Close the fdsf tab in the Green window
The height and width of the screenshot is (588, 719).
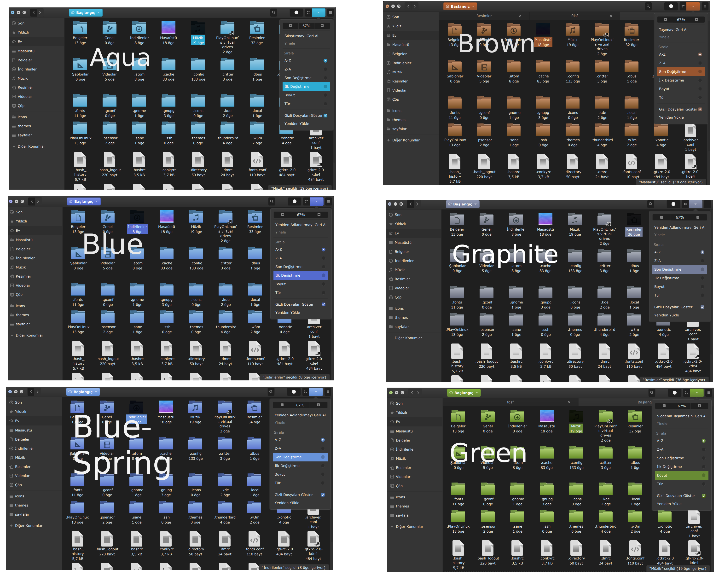click(x=569, y=402)
